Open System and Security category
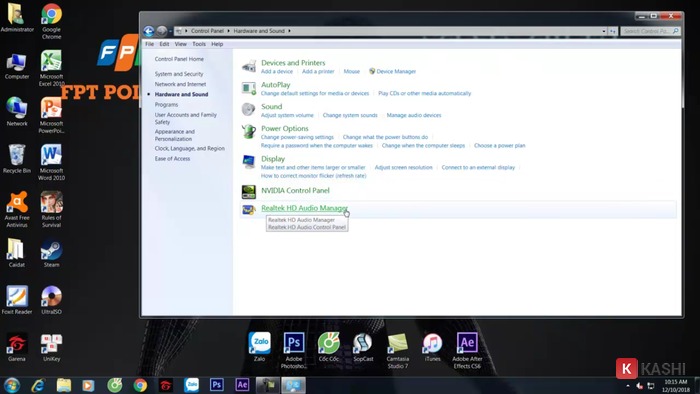Viewport: 700px width, 394px height. pyautogui.click(x=179, y=74)
